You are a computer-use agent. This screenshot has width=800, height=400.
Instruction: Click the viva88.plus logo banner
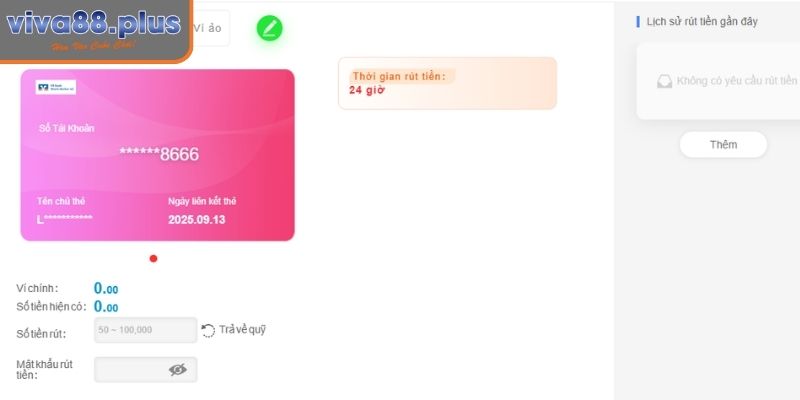pyautogui.click(x=95, y=31)
